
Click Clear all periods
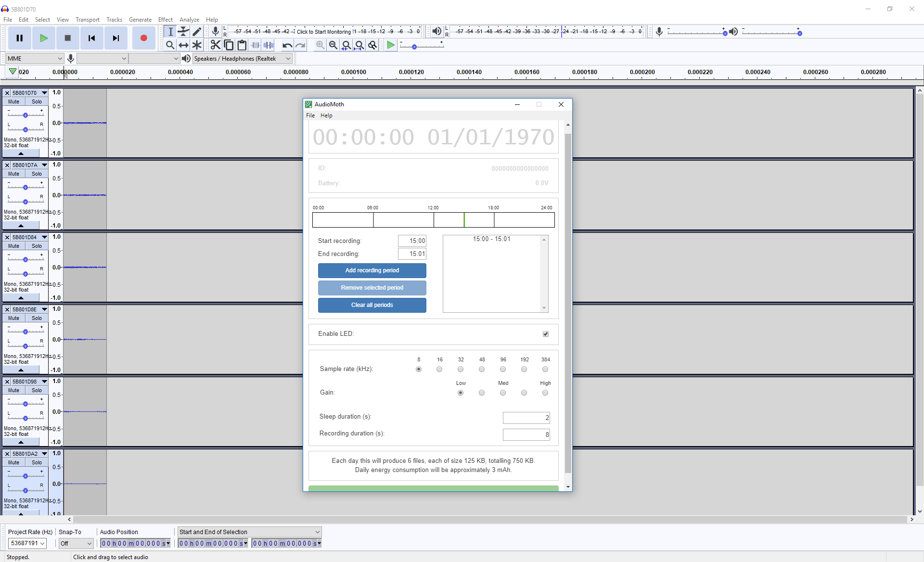point(372,305)
